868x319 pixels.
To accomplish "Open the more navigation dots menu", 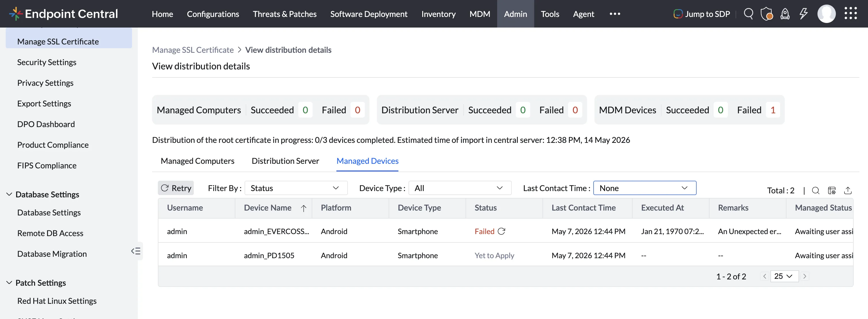I will point(615,14).
